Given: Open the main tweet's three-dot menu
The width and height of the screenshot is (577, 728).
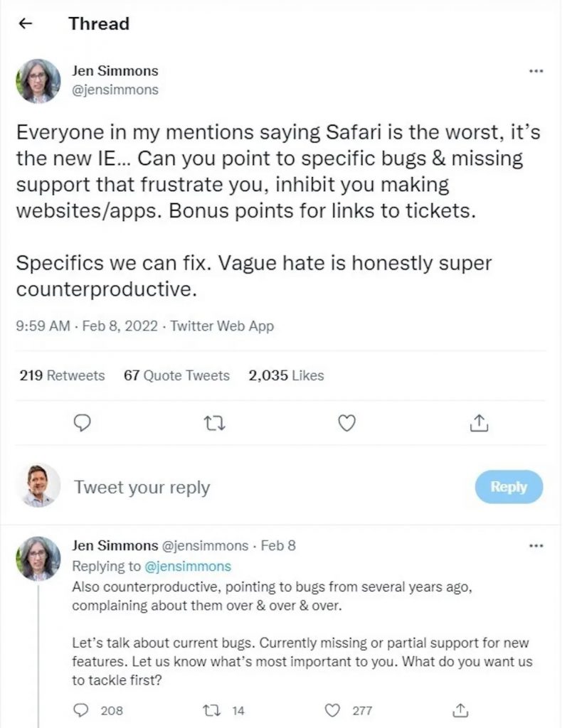Looking at the screenshot, I should pos(536,71).
